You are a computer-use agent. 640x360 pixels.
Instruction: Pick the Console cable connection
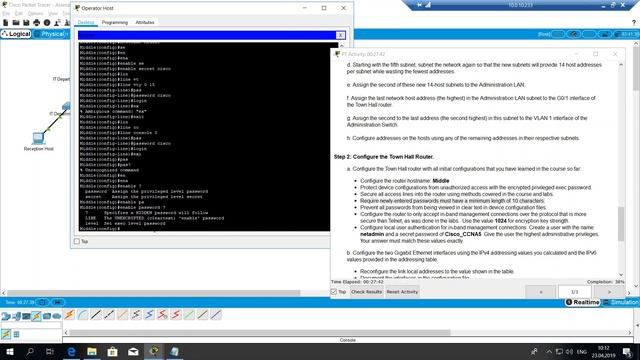point(83,315)
